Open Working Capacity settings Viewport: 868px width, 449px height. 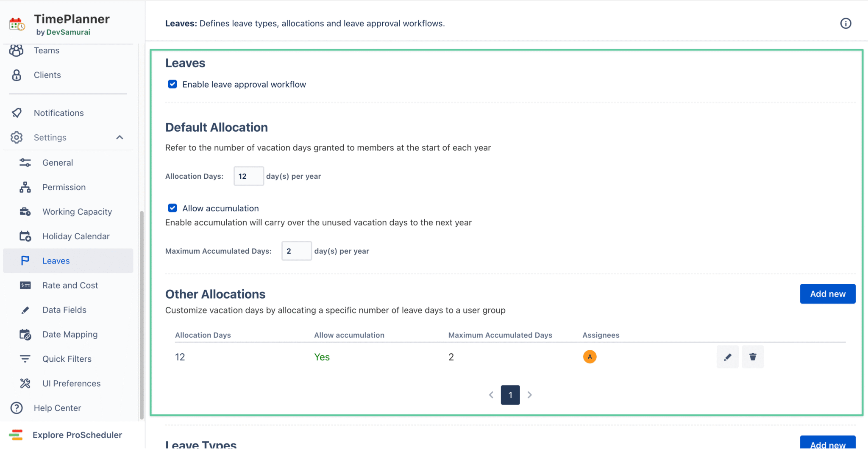[68, 212]
